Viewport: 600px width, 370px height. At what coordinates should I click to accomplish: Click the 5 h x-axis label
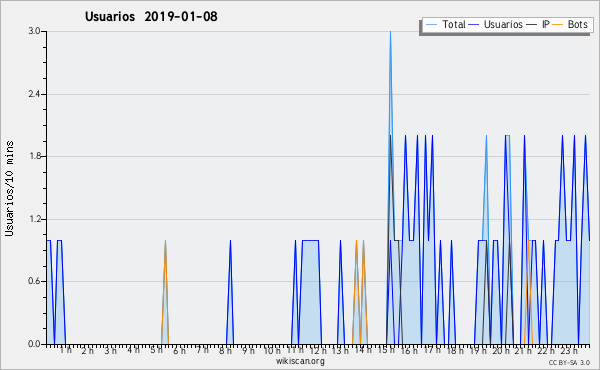tap(156, 350)
